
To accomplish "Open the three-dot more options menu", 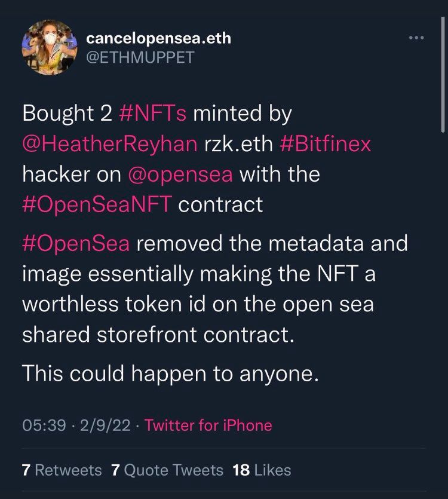I will (x=416, y=38).
